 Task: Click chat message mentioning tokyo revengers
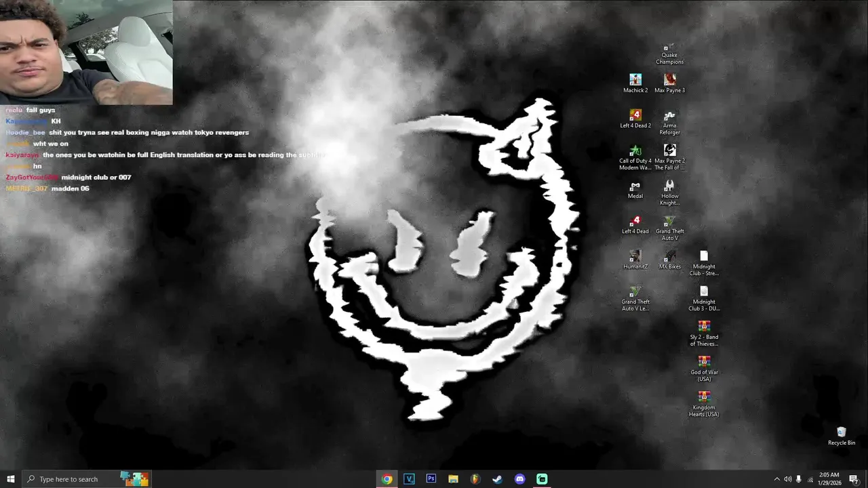(149, 132)
